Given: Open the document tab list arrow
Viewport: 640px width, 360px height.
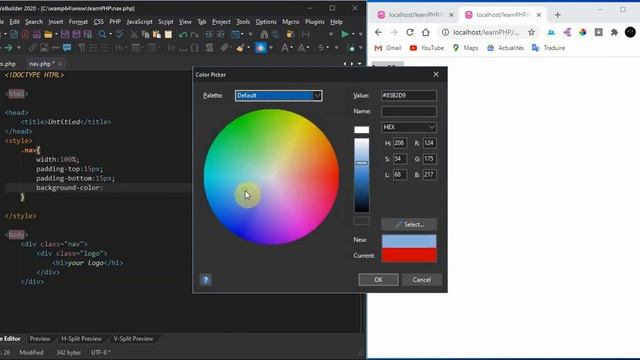Looking at the screenshot, I should point(360,64).
